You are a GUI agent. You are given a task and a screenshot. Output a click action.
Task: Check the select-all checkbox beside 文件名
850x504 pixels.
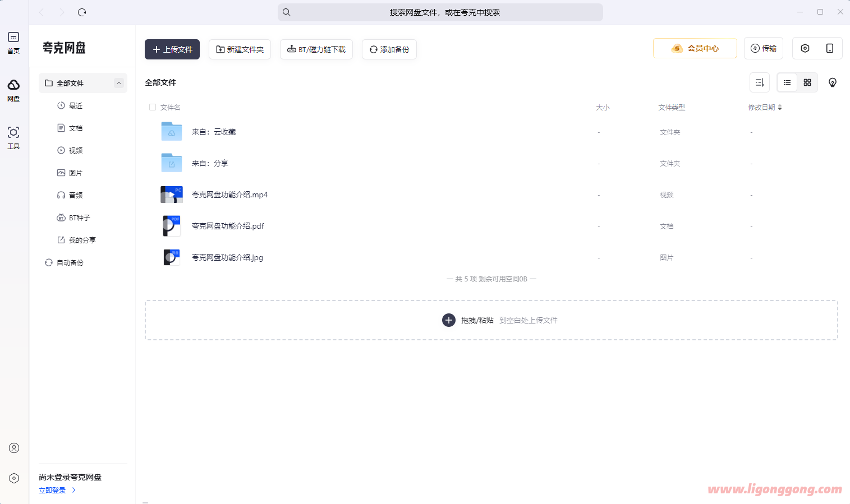tap(152, 107)
